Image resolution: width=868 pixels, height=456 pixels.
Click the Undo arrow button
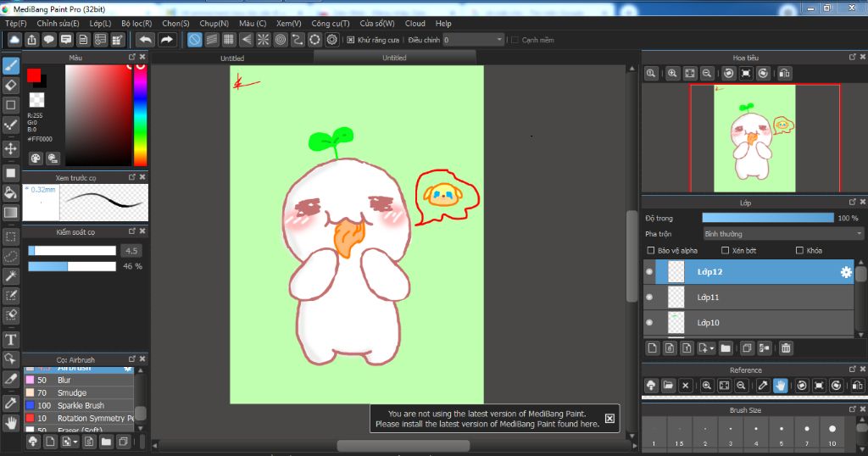click(x=145, y=40)
